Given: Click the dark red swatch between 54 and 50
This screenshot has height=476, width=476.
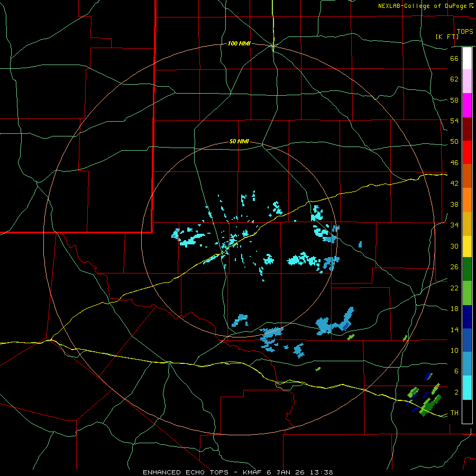Looking at the screenshot, I should 467,130.
